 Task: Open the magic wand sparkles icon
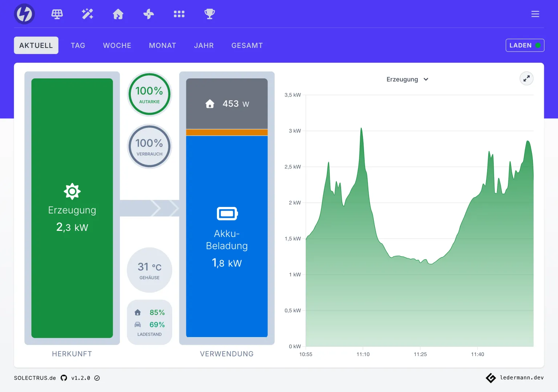point(88,14)
